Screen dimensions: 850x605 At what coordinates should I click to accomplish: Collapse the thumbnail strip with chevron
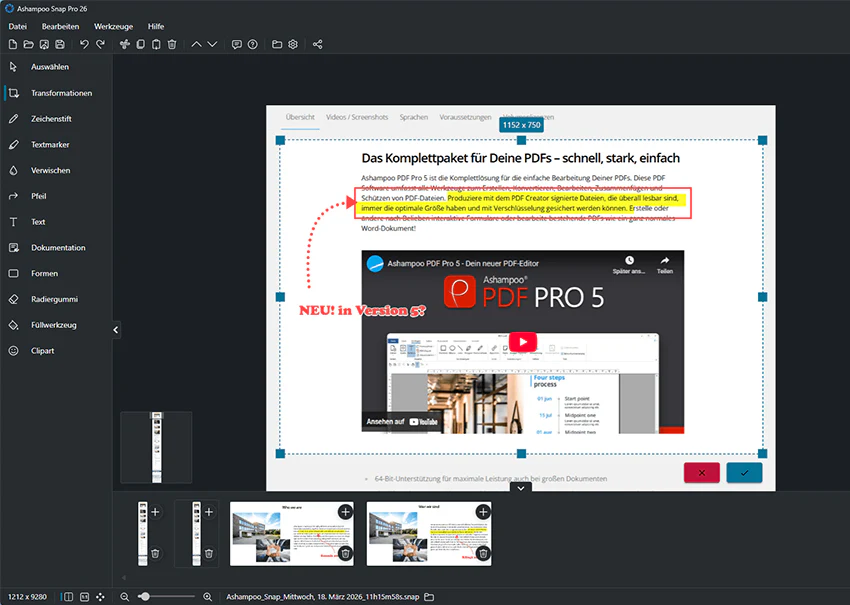coord(520,488)
